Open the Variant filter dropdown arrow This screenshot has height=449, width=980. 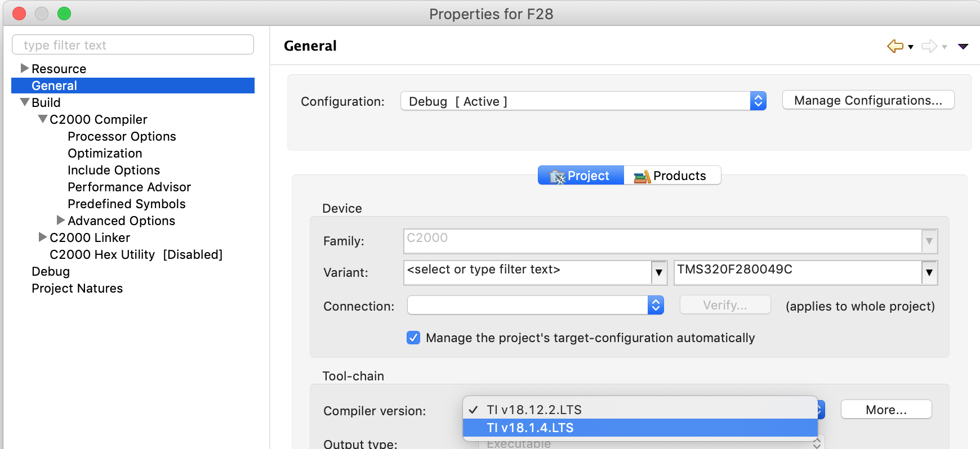point(659,273)
